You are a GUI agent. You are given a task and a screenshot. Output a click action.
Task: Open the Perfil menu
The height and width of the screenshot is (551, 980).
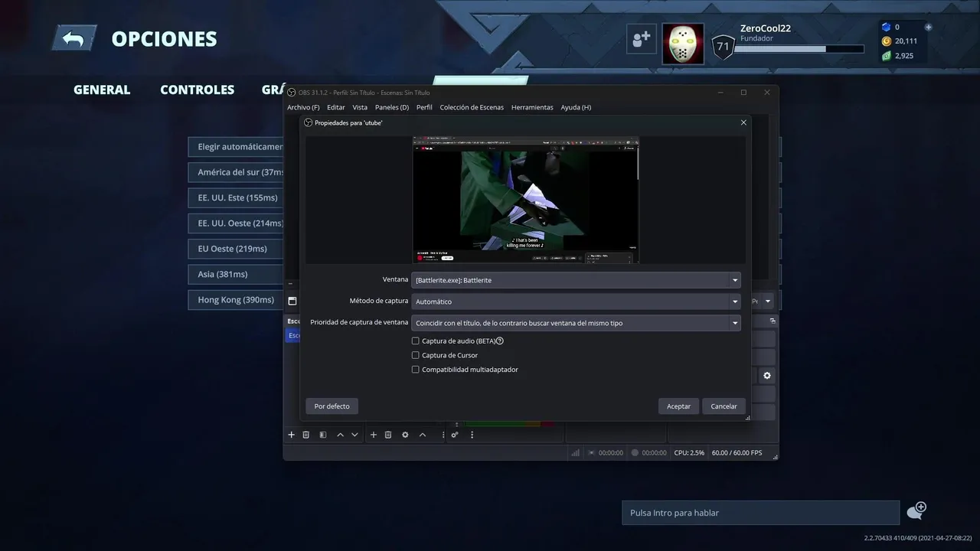424,107
